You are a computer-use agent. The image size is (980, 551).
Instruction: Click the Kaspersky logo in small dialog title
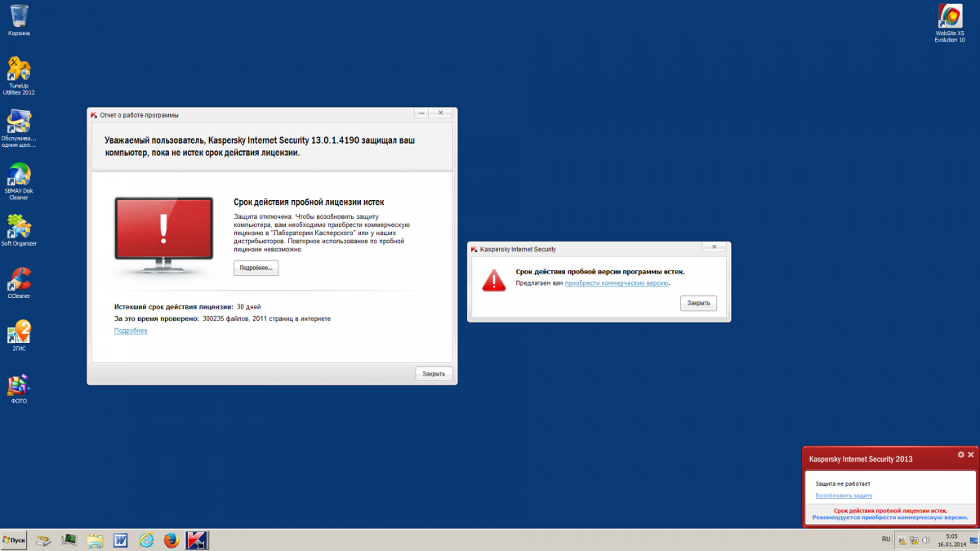point(474,249)
